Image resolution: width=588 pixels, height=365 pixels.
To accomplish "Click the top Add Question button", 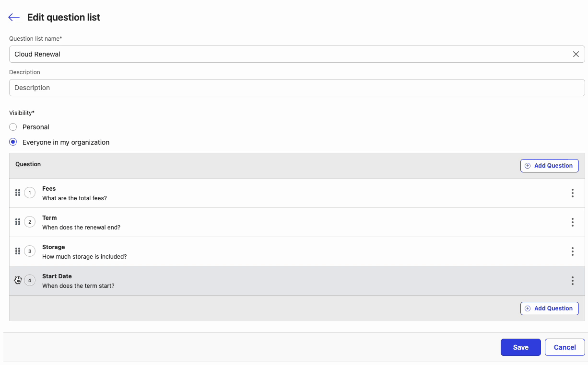I will click(x=549, y=166).
